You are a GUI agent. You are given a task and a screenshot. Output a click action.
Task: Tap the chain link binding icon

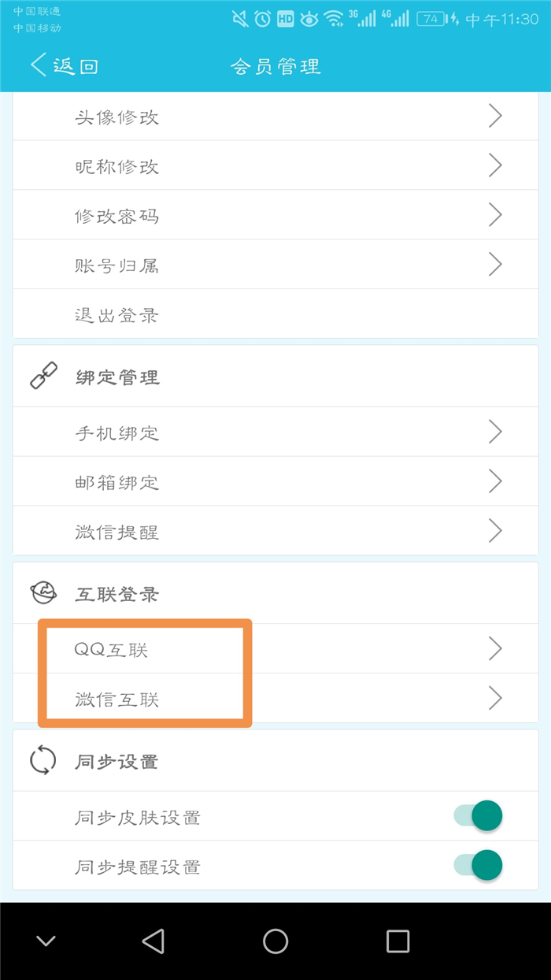43,377
